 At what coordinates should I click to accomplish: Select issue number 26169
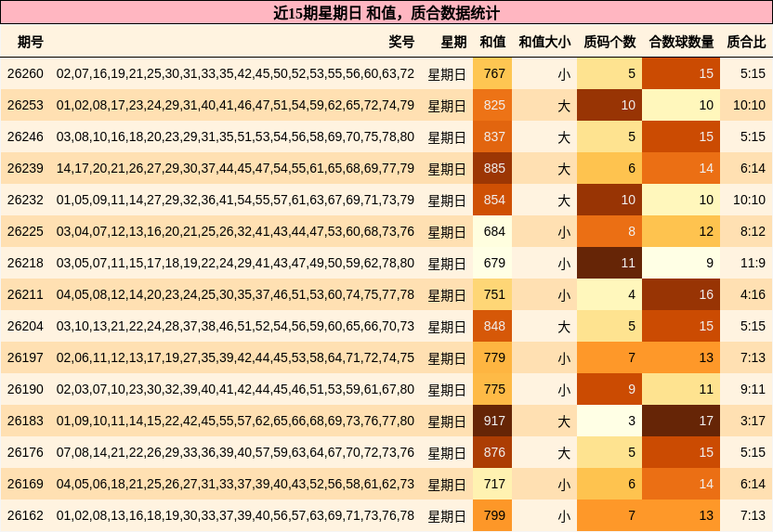click(25, 484)
